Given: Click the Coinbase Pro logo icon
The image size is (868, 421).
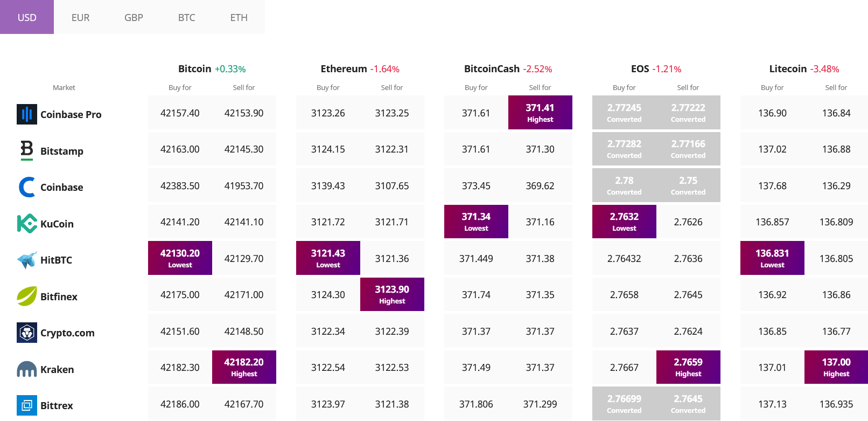Looking at the screenshot, I should [x=27, y=114].
